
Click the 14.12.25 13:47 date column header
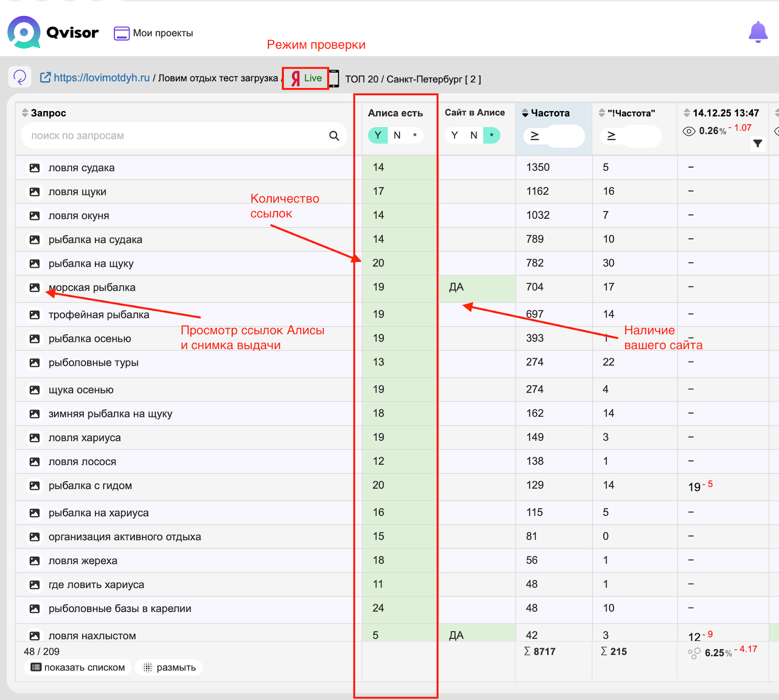[x=725, y=113]
